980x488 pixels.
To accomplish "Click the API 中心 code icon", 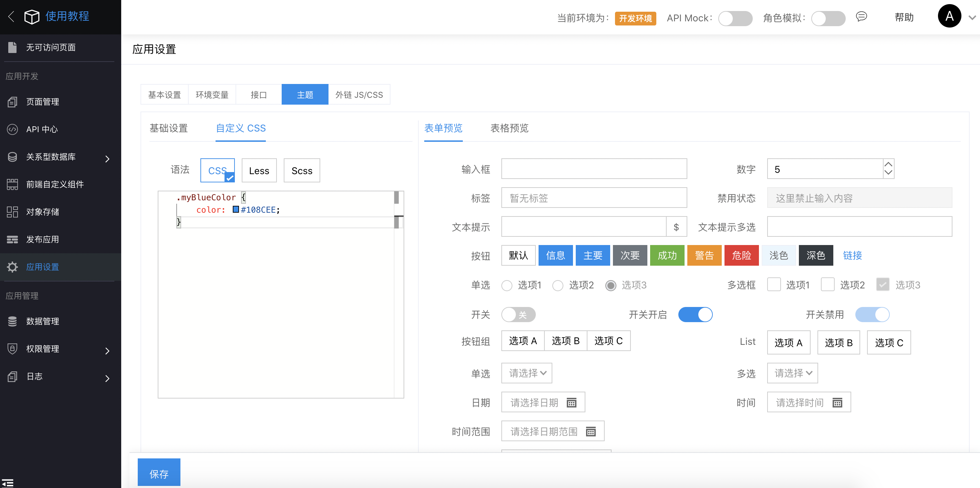I will point(12,129).
